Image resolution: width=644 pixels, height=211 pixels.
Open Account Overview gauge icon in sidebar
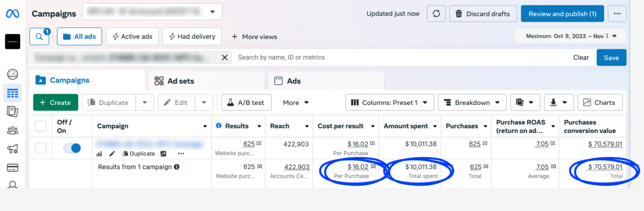[13, 74]
